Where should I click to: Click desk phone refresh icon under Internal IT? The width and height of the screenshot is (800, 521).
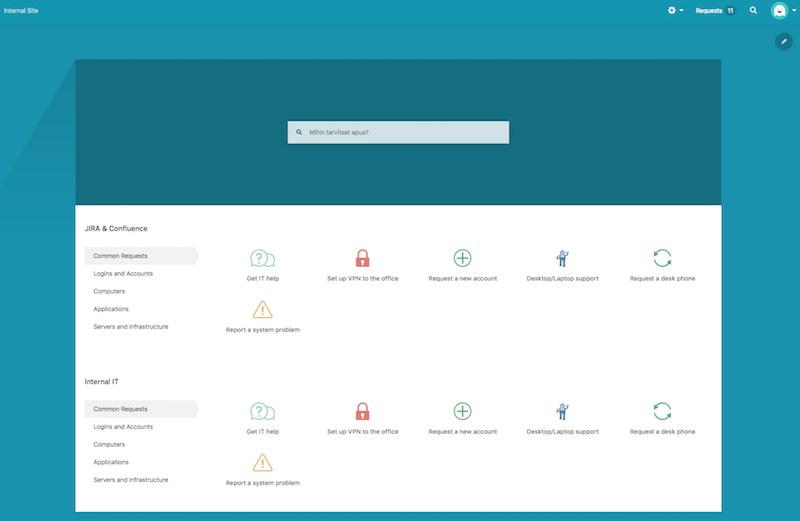pyautogui.click(x=662, y=411)
